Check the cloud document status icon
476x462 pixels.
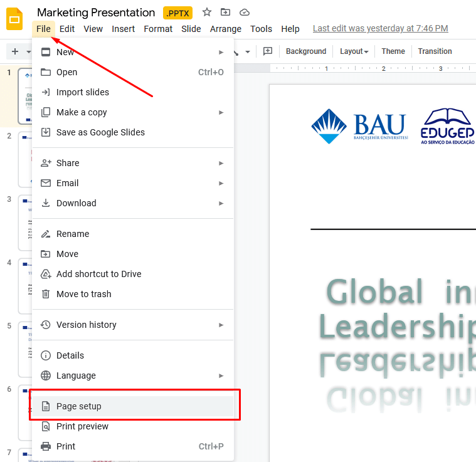pyautogui.click(x=245, y=13)
